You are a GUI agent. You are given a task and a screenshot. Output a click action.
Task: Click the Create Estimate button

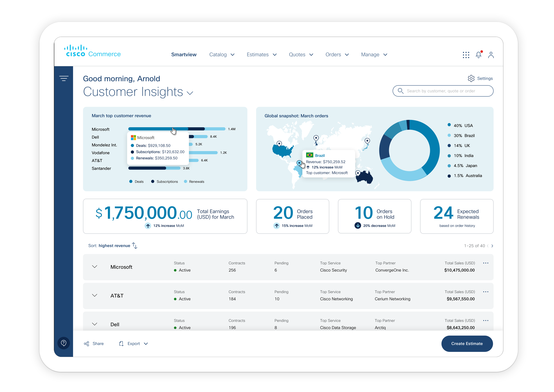pyautogui.click(x=467, y=343)
